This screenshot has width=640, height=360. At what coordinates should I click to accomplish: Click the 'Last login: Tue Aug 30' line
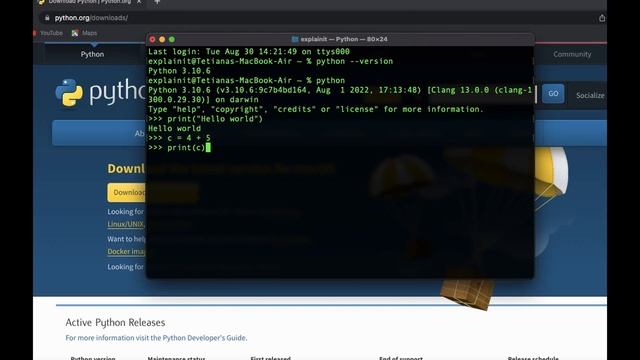coord(249,51)
